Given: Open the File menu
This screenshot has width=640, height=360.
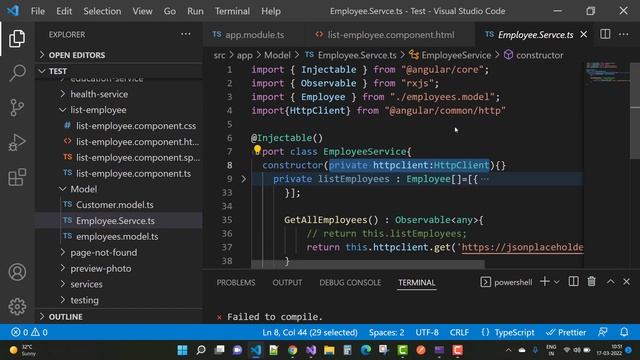Looking at the screenshot, I should [x=38, y=11].
